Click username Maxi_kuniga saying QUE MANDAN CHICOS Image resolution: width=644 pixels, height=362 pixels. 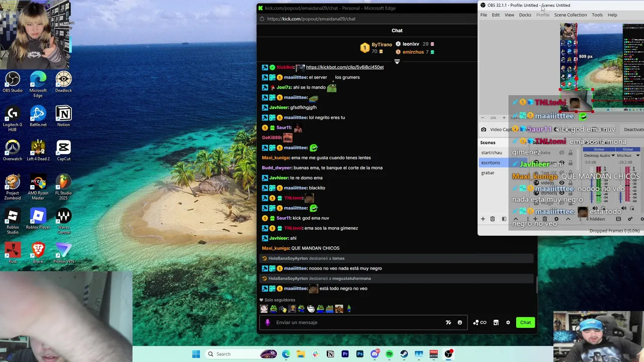pyautogui.click(x=276, y=248)
